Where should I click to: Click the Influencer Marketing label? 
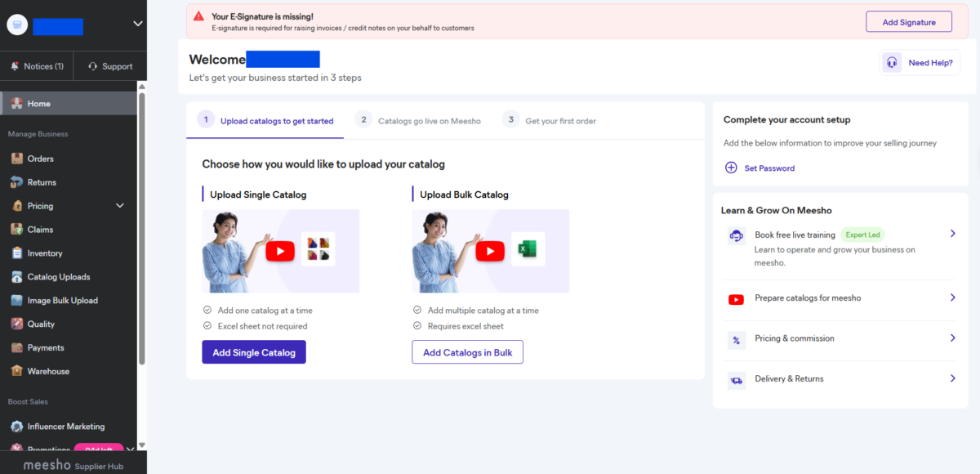(x=66, y=427)
